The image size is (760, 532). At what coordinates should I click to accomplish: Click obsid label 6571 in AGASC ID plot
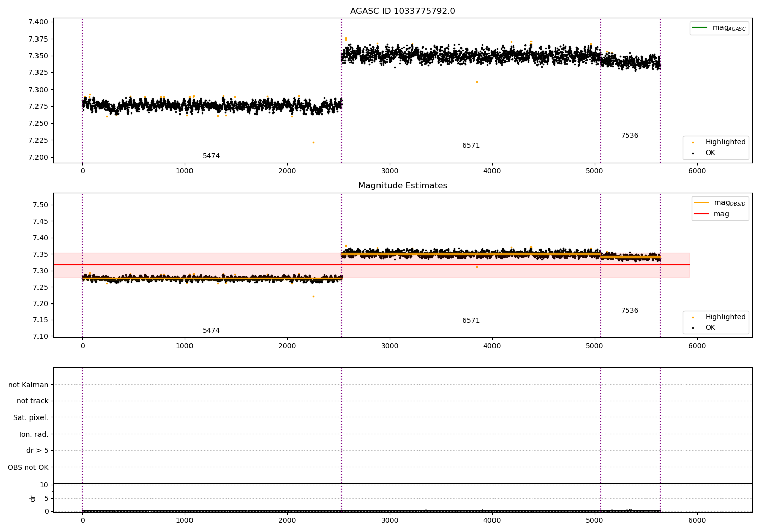(x=471, y=146)
